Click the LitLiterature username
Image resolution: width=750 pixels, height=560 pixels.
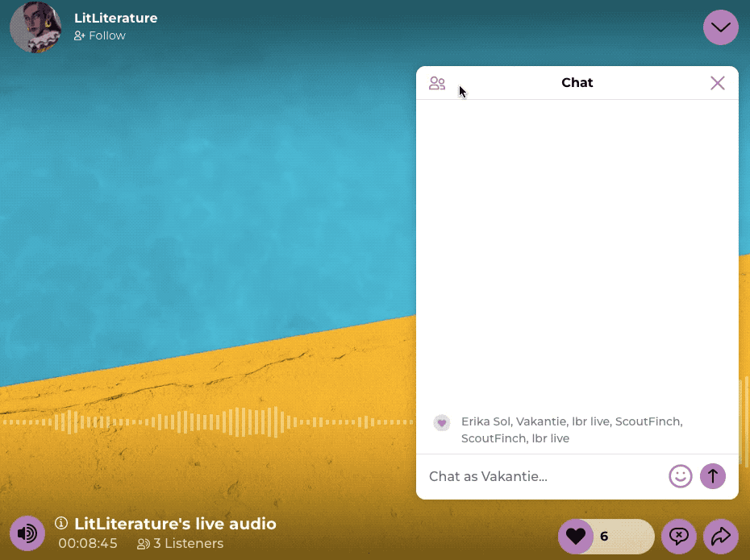point(116,19)
